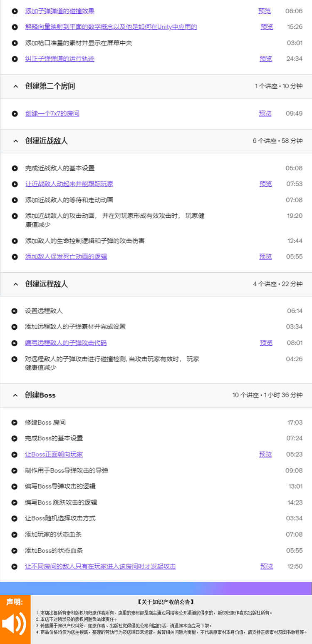Click 预览 for 添加子弹弹道的碰撞效果

point(265,11)
